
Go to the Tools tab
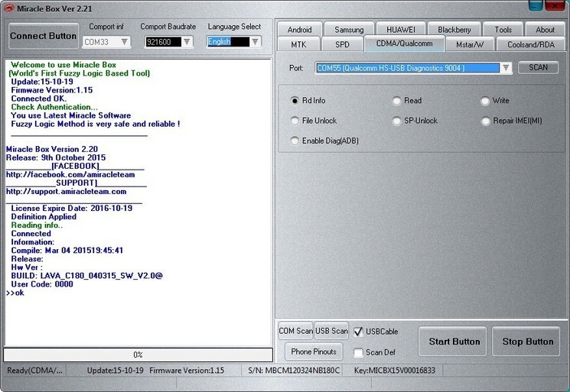(x=503, y=29)
